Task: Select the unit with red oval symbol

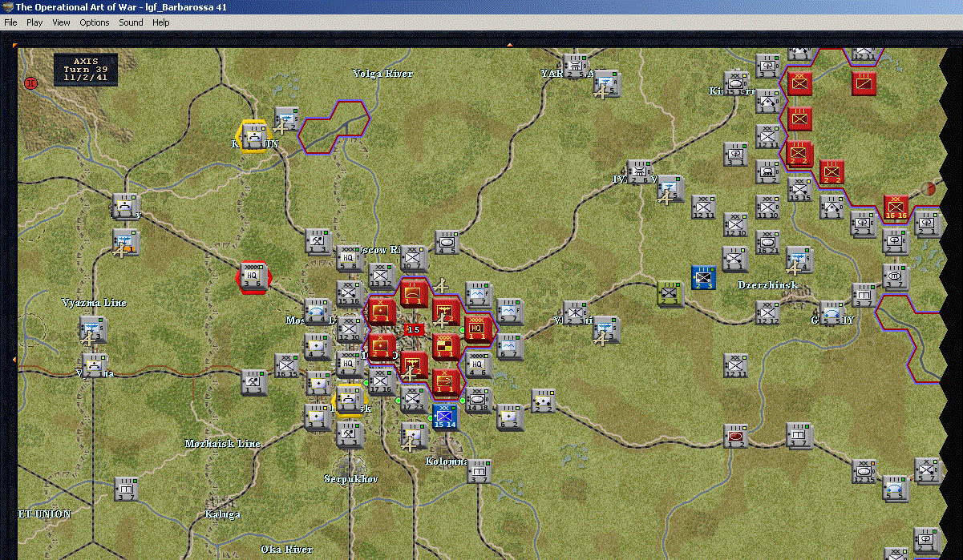Action: click(735, 437)
